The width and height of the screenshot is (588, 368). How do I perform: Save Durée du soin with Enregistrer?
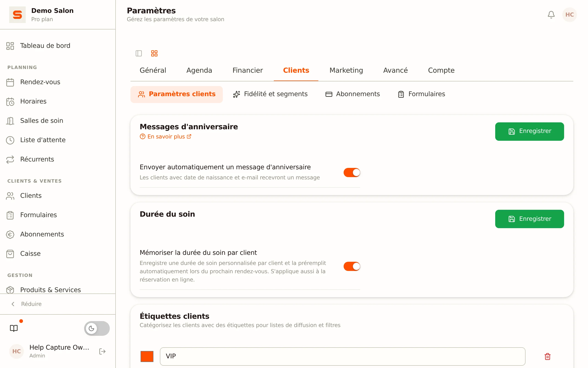529,219
